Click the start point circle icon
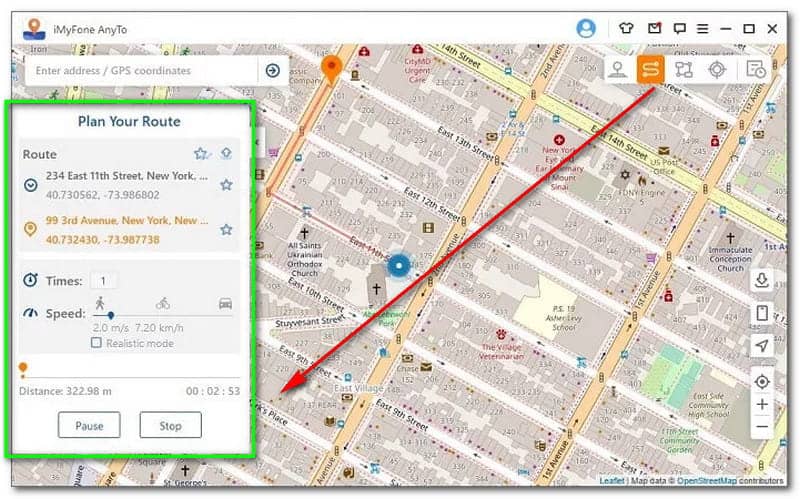The width and height of the screenshot is (800, 499). click(31, 185)
